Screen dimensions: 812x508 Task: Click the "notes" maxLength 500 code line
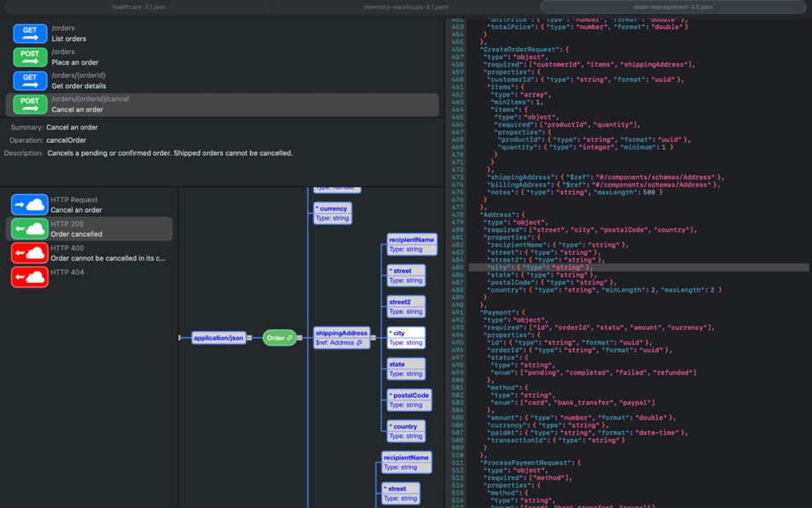coord(575,192)
